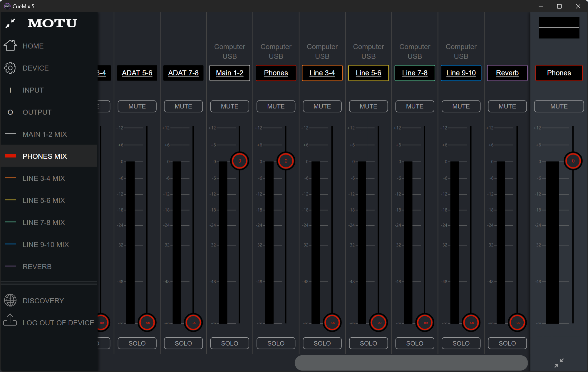Click the Line 7-8 fader knob
Image resolution: width=588 pixels, height=372 pixels.
pyautogui.click(x=425, y=323)
